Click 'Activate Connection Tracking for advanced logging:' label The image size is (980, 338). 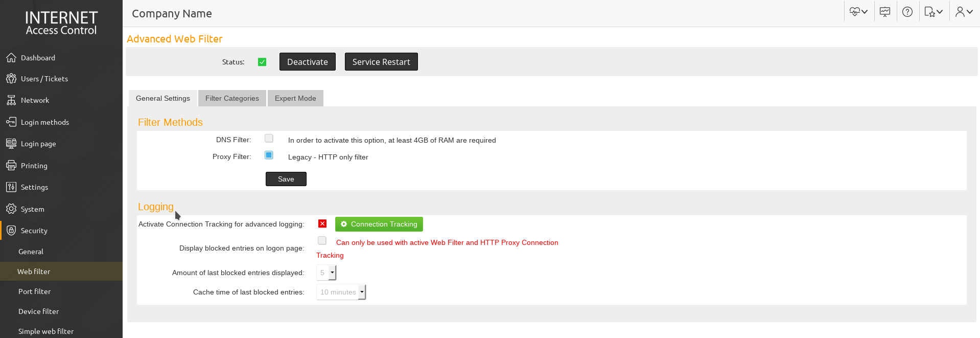[221, 224]
